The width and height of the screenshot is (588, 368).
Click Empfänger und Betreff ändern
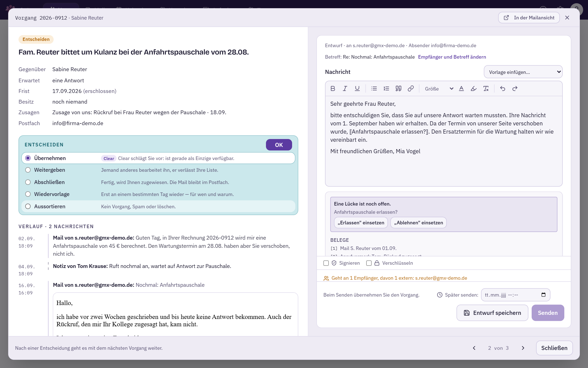point(452,57)
